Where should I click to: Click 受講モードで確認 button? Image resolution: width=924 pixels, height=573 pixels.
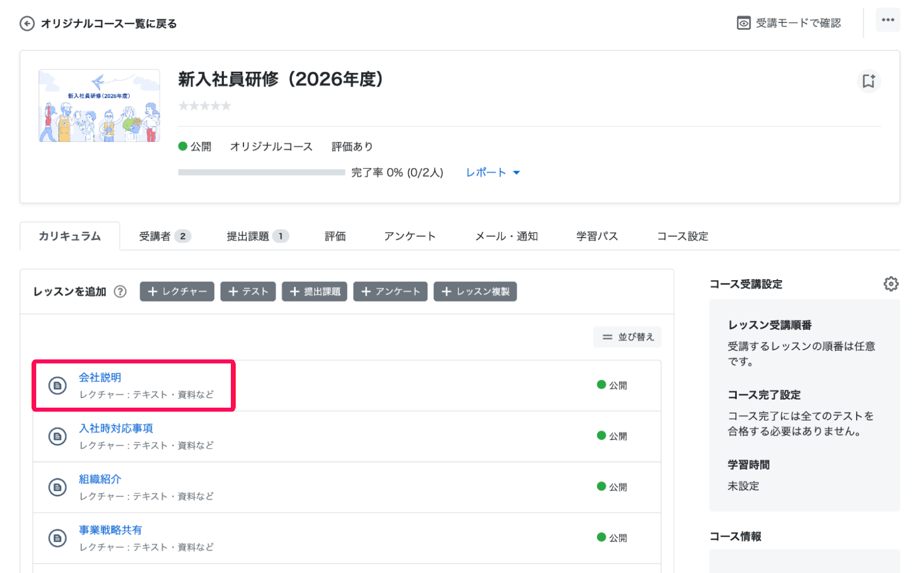click(x=789, y=23)
